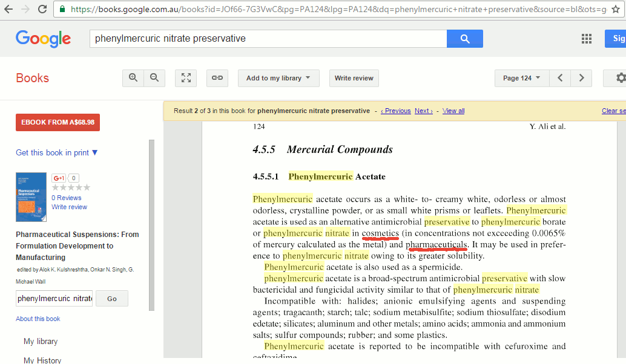Click EBOOK FROM A$68.98 button
The width and height of the screenshot is (626, 364).
point(58,122)
